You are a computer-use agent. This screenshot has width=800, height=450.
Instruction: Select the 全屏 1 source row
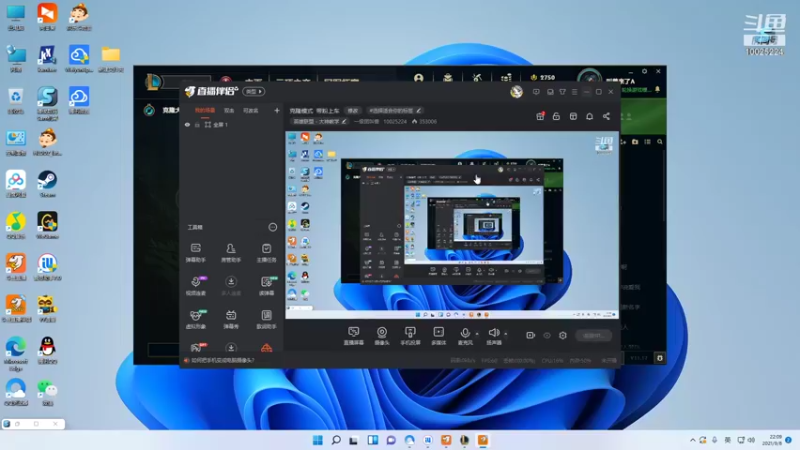point(232,124)
